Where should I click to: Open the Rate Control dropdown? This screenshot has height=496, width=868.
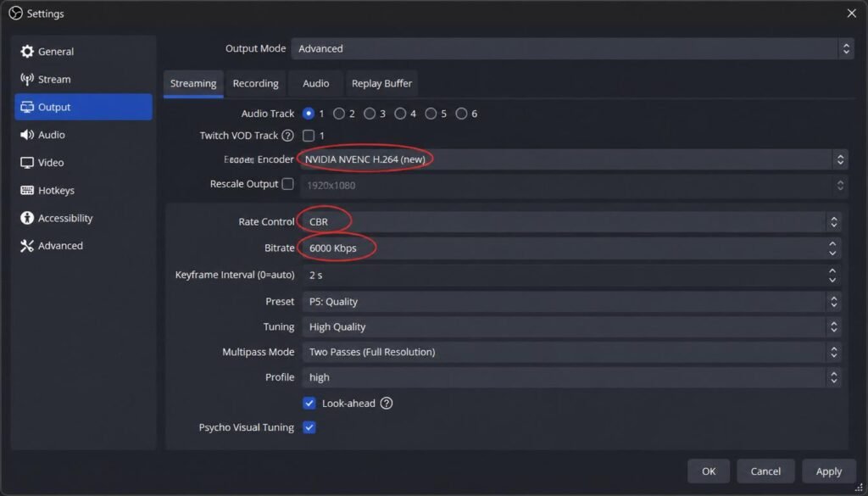click(572, 221)
